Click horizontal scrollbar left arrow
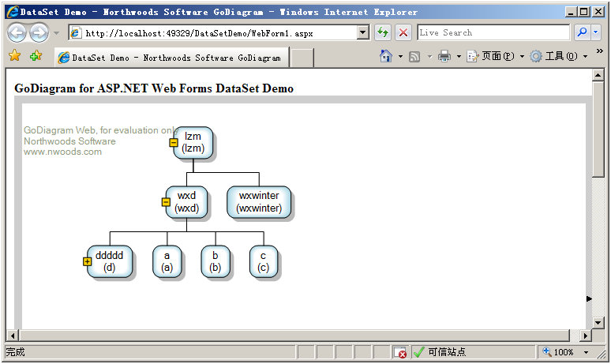 [x=13, y=336]
